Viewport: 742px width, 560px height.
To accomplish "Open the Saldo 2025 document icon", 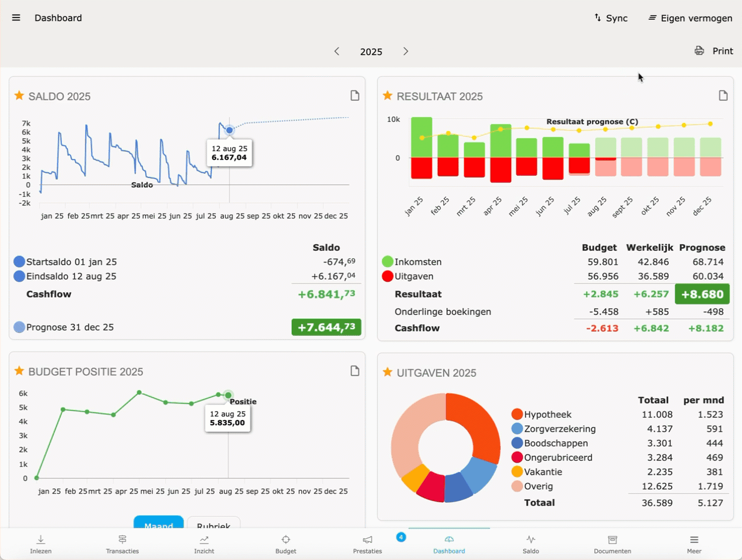I will coord(355,95).
